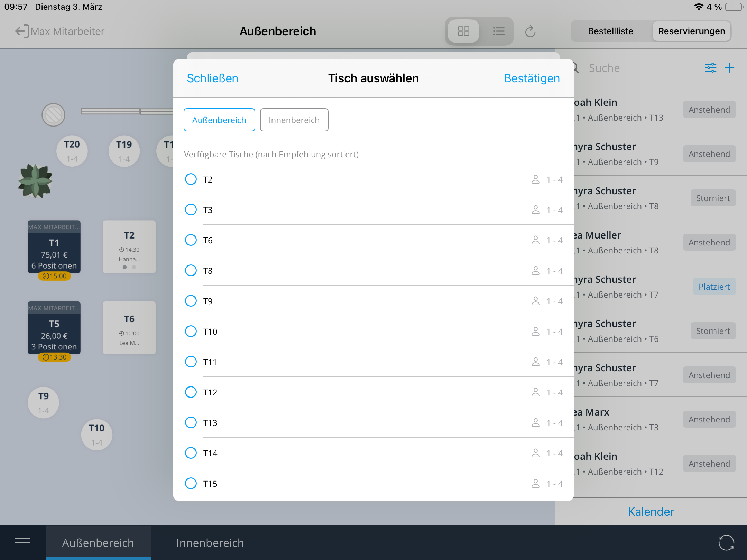
Task: Select Außenbereich filter in dialog
Action: pos(219,120)
